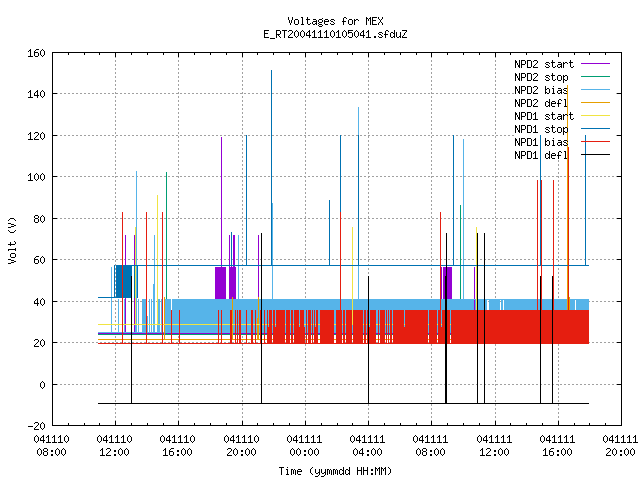
Task: Click the 'NPD2 stop' legend label
Action: tap(541, 77)
